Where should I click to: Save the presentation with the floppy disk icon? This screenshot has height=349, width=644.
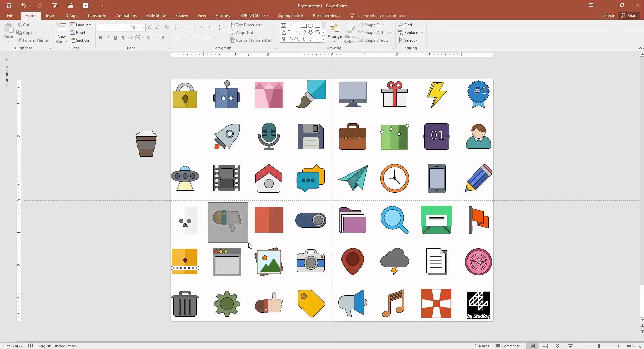pos(9,6)
